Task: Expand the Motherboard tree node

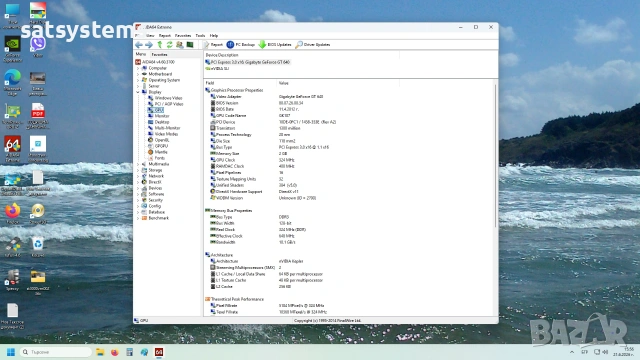Action: point(138,74)
